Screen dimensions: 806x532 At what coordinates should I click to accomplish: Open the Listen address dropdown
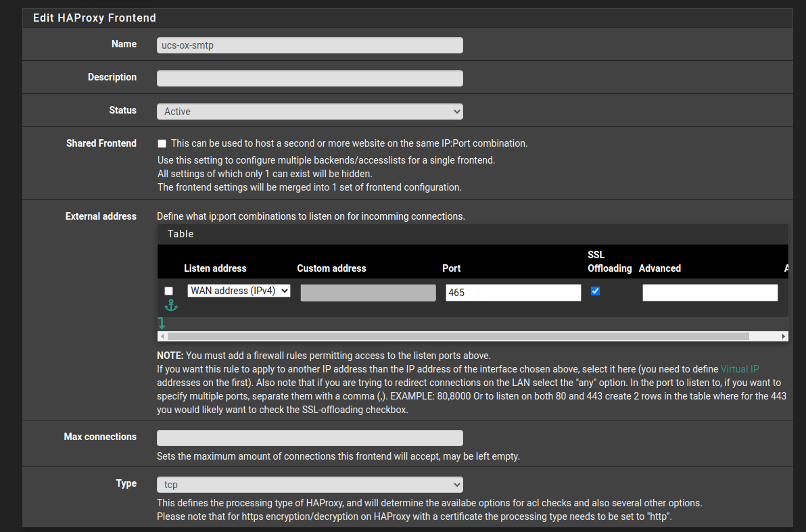tap(239, 291)
